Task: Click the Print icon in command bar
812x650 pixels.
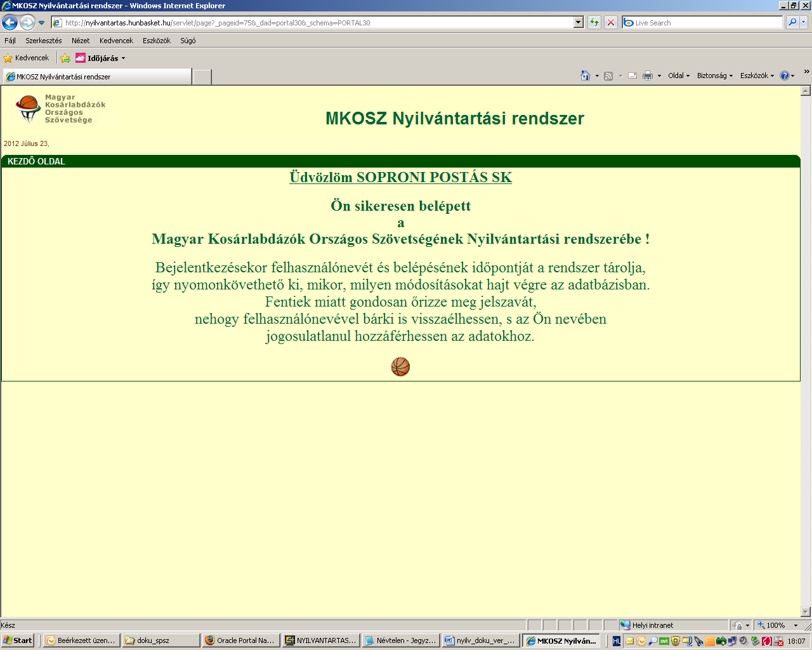Action: 647,76
